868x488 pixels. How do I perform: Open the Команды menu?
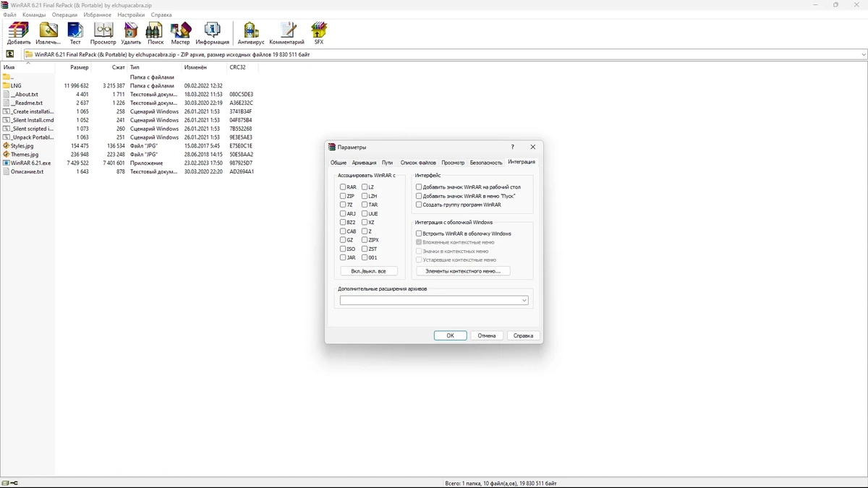(34, 14)
